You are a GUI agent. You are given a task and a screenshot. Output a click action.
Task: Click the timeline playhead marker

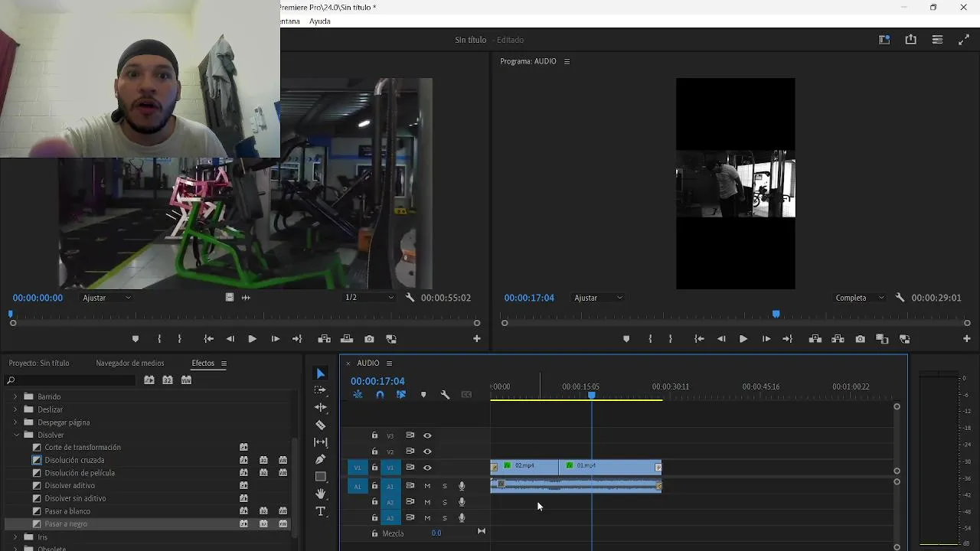click(x=591, y=395)
